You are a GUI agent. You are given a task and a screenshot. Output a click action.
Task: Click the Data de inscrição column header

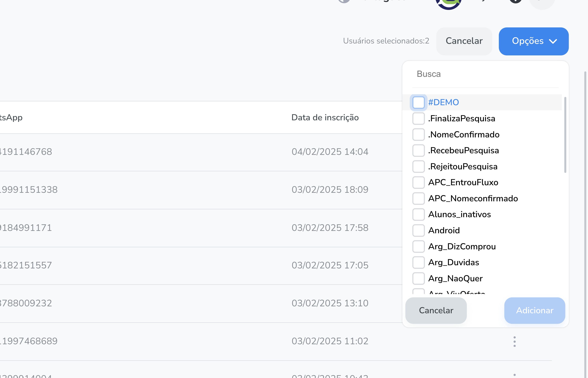[x=325, y=118]
